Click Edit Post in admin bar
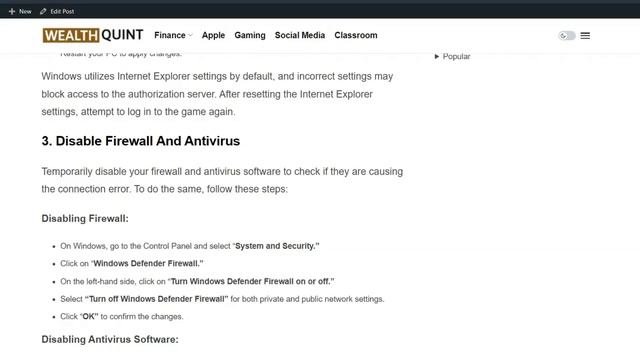 tap(62, 11)
